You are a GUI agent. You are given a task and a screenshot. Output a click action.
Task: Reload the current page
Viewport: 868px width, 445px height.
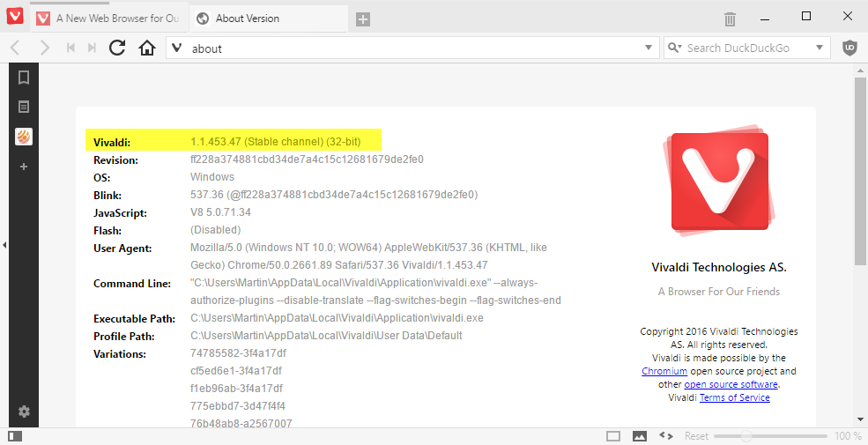pyautogui.click(x=117, y=48)
